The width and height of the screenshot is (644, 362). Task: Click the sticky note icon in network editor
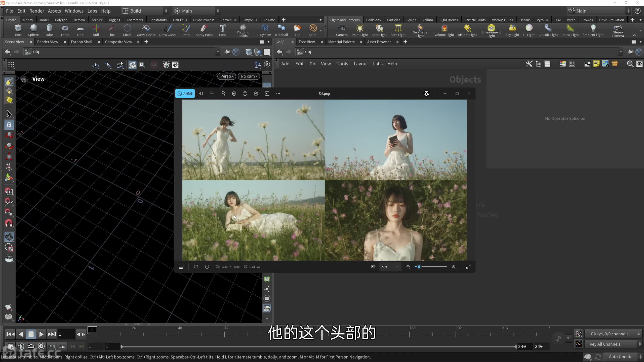(596, 64)
